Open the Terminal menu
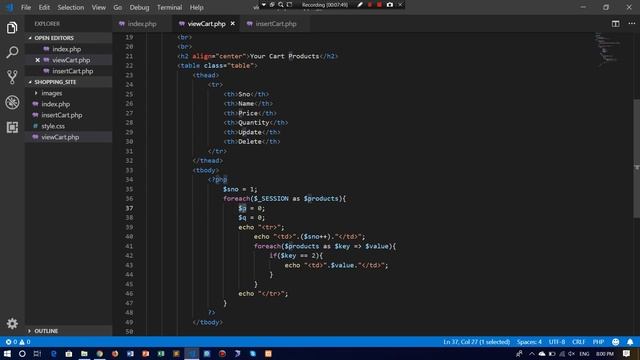This screenshot has height=360, width=640. (169, 7)
